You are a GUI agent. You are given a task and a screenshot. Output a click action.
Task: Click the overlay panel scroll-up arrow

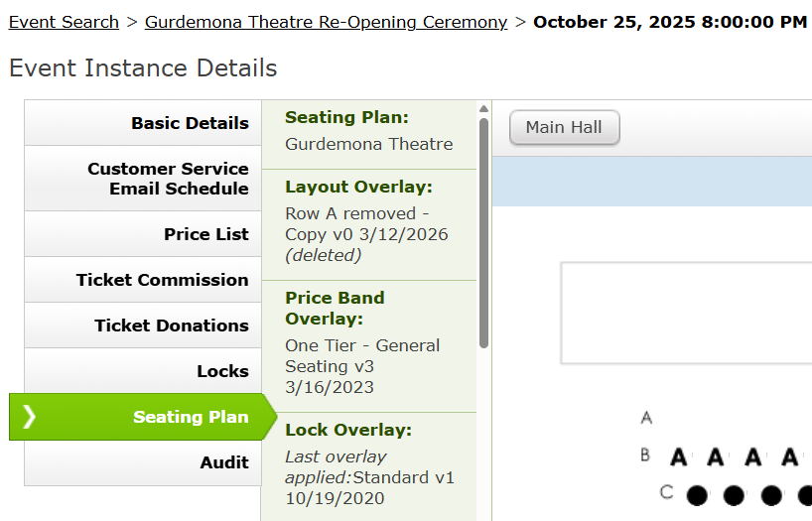(483, 109)
